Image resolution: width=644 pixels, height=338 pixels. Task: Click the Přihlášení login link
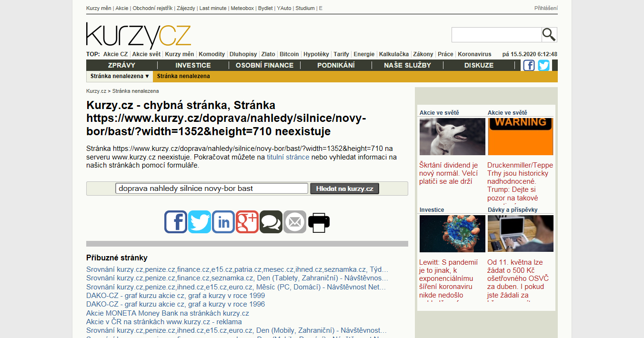546,8
